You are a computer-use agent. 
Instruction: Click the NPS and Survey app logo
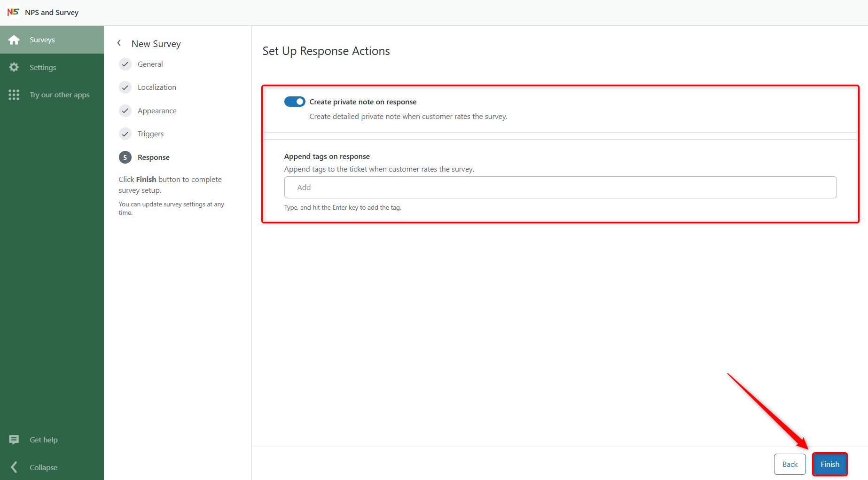[x=13, y=12]
